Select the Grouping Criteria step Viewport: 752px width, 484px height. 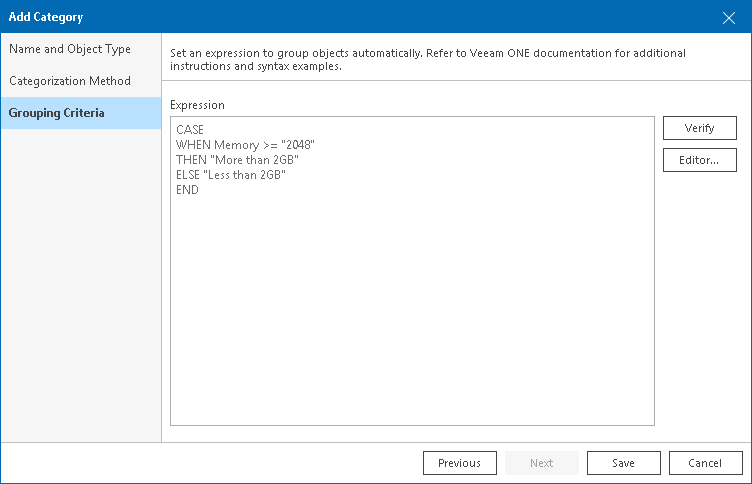point(81,113)
